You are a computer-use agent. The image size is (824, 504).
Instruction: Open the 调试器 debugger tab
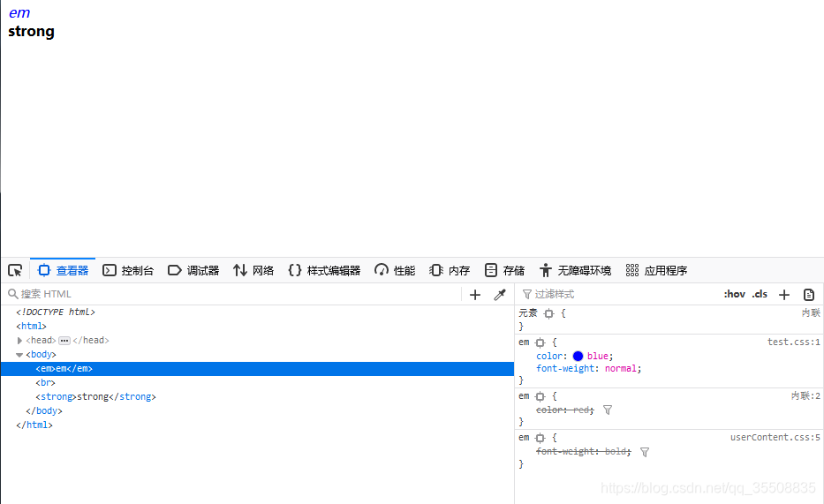click(193, 270)
